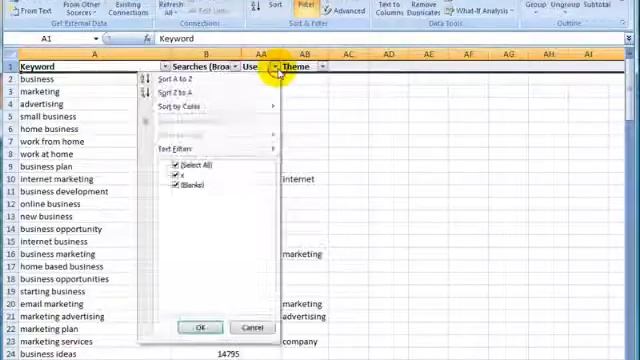This screenshot has width=640, height=360.
Task: Click the Name Box showing A1
Action: tap(47, 39)
